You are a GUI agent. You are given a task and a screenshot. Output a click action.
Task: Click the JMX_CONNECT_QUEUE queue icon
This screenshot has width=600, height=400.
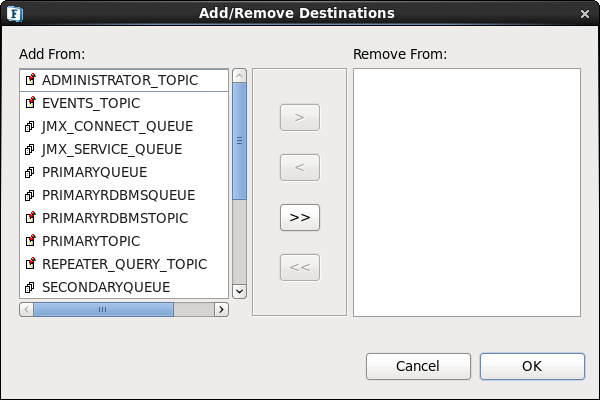[29, 126]
